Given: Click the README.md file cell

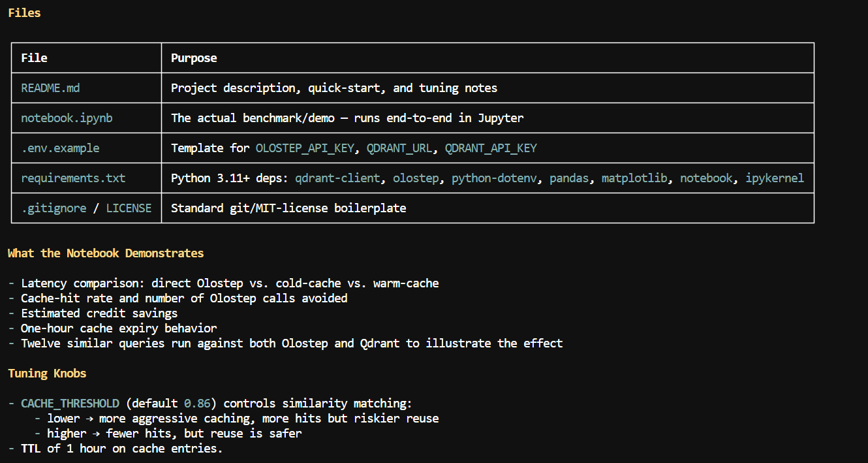Looking at the screenshot, I should [50, 88].
